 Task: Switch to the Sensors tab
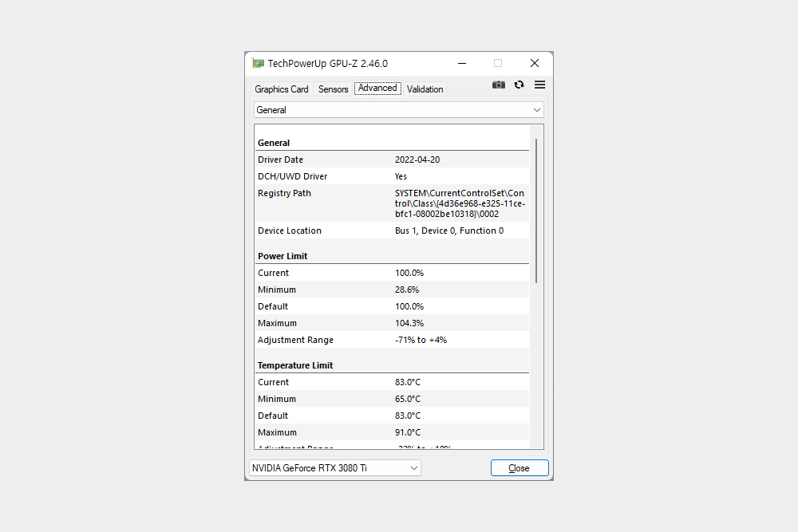[333, 89]
